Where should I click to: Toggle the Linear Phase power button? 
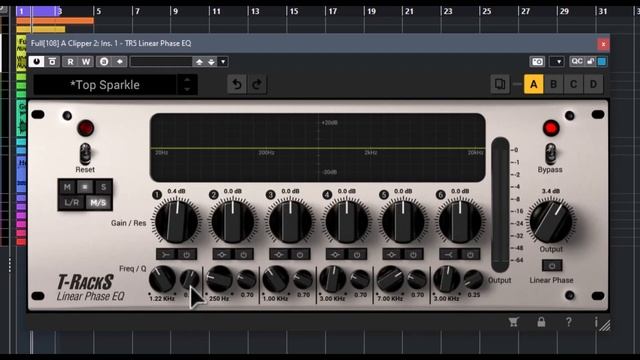point(552,266)
